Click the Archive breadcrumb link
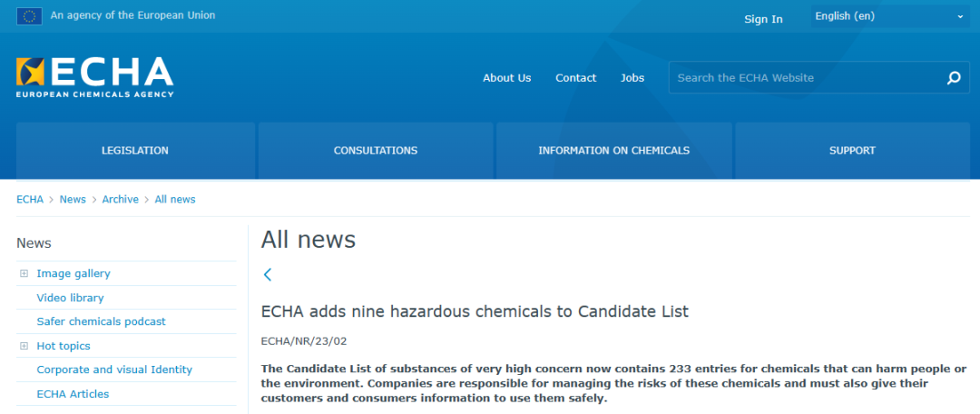Screen dimensions: 980x414 (120, 200)
